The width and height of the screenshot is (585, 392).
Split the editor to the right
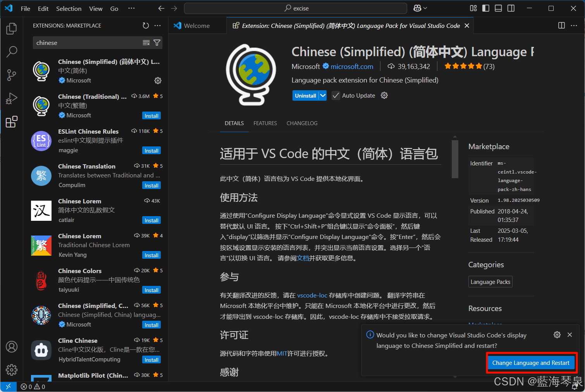coord(561,26)
